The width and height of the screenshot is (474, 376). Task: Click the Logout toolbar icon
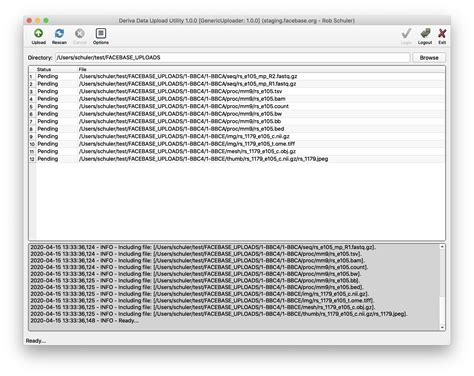coord(425,36)
